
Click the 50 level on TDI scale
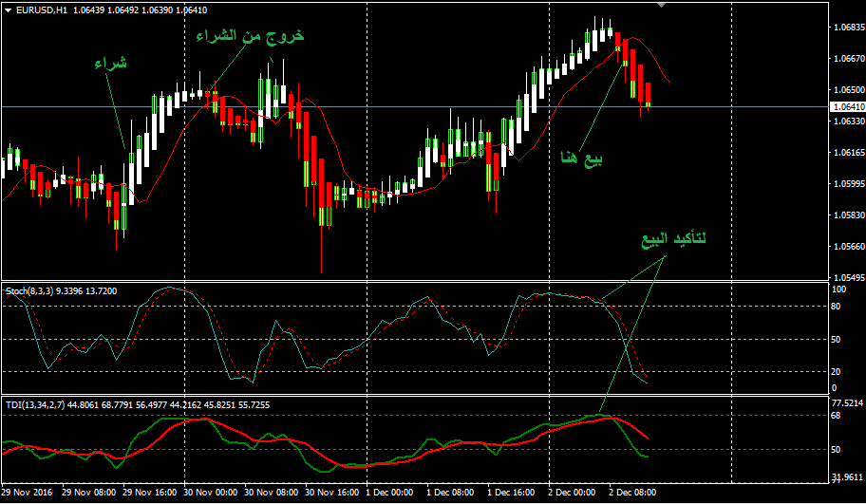point(838,449)
